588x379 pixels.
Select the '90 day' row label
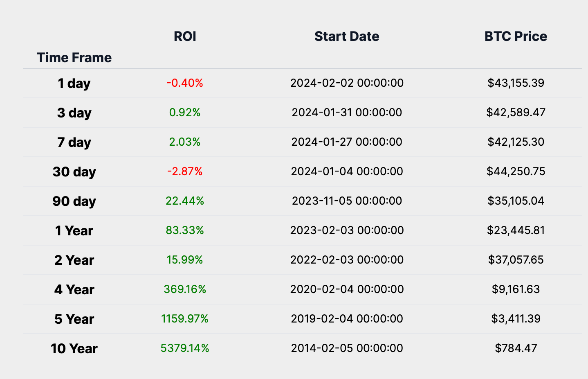tap(74, 201)
